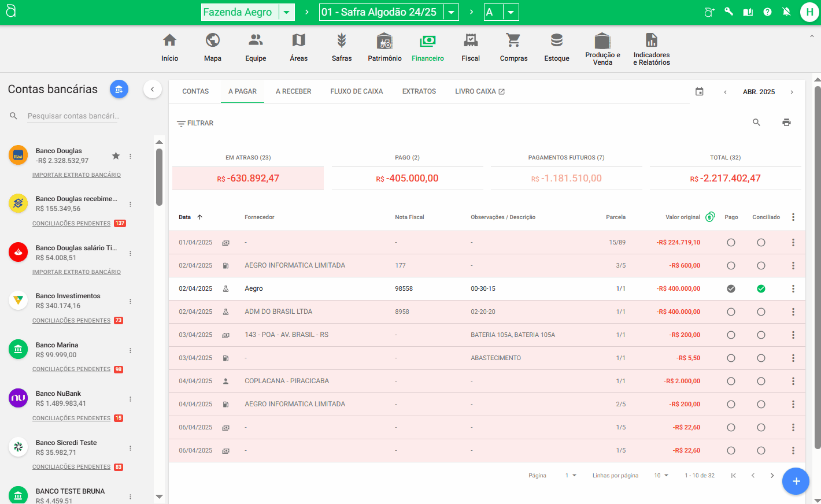Click the blue add floating button
Screen dimensions: 821x504
(796, 481)
